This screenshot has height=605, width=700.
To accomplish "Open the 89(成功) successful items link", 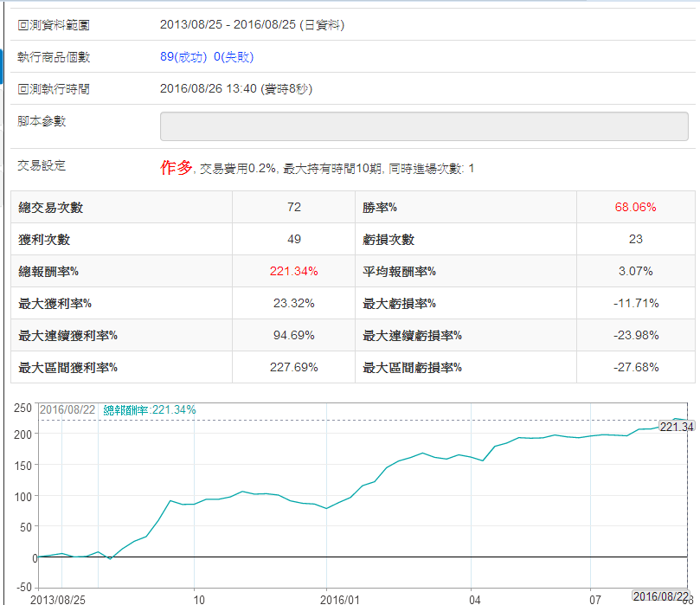I will (184, 57).
